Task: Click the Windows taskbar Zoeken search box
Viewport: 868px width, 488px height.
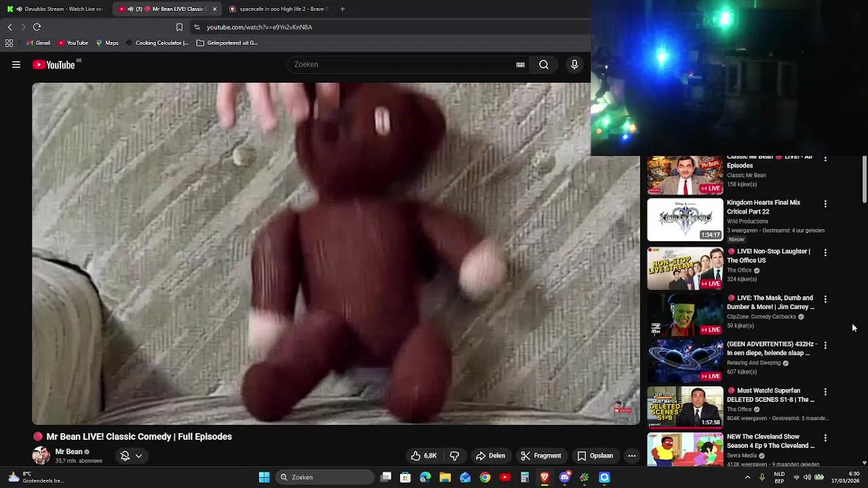Action: [325, 477]
